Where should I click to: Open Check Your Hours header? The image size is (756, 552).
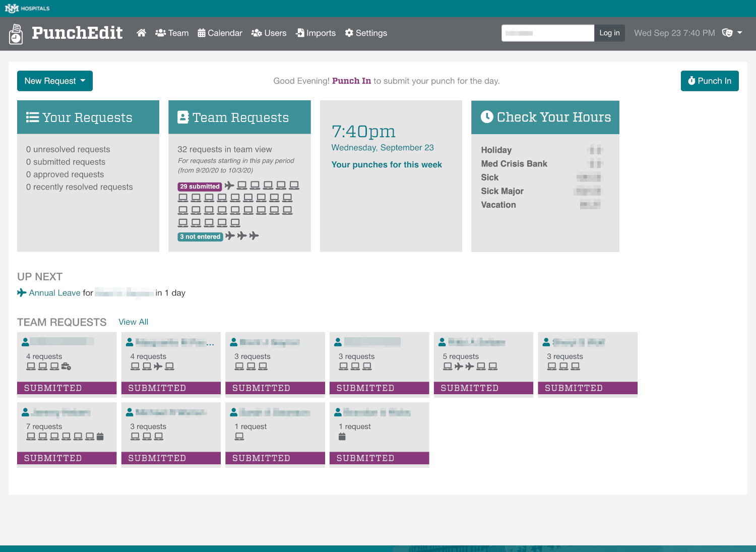click(x=545, y=117)
